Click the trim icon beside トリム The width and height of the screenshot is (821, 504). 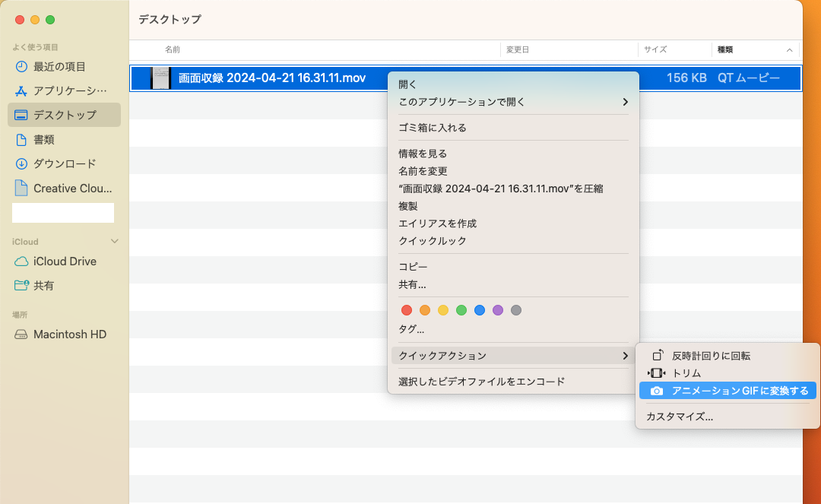click(655, 372)
